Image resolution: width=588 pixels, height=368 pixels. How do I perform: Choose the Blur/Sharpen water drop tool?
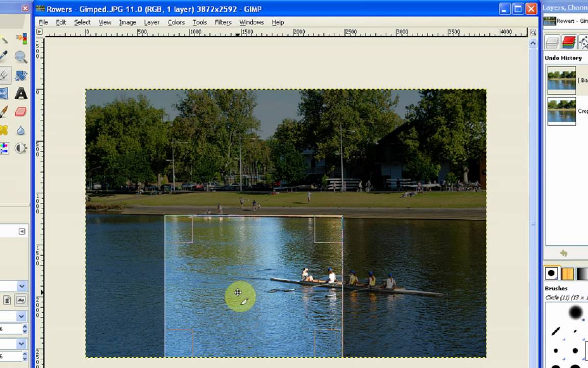[x=21, y=130]
